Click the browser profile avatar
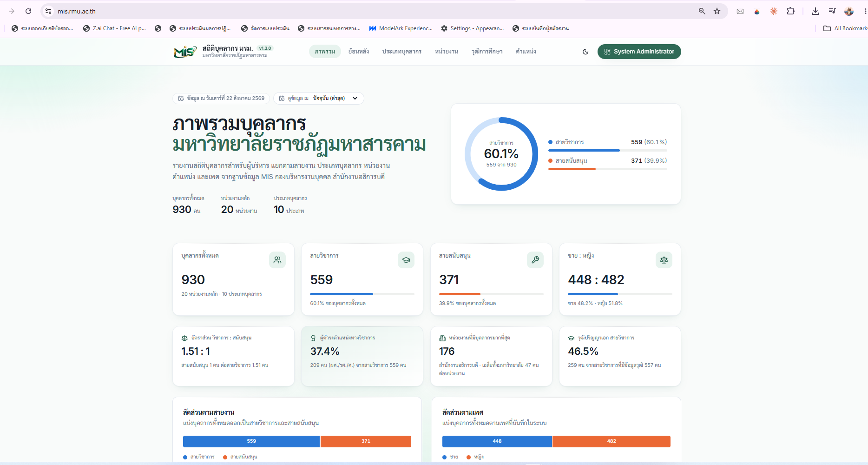This screenshot has width=868, height=465. (849, 11)
